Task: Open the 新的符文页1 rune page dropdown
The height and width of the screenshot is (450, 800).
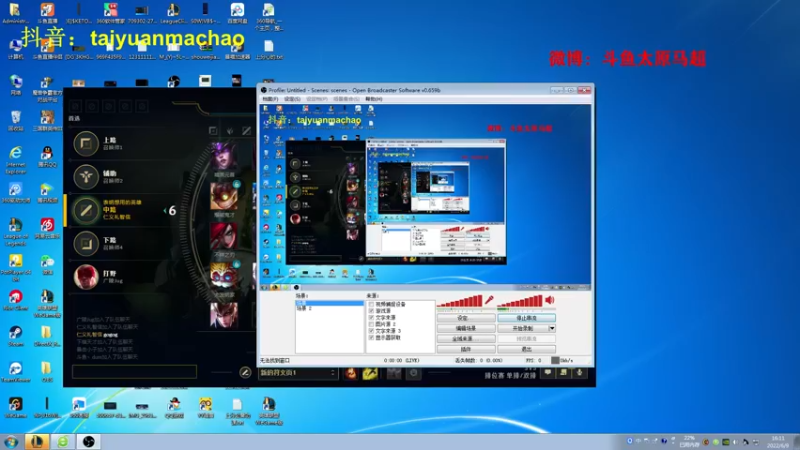Action: tap(297, 373)
